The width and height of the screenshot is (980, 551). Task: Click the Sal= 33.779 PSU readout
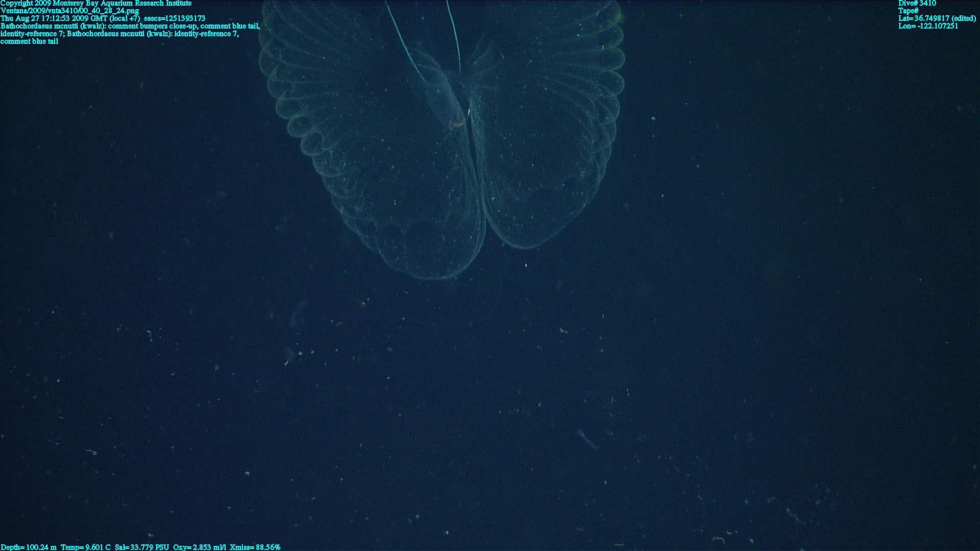(142, 547)
